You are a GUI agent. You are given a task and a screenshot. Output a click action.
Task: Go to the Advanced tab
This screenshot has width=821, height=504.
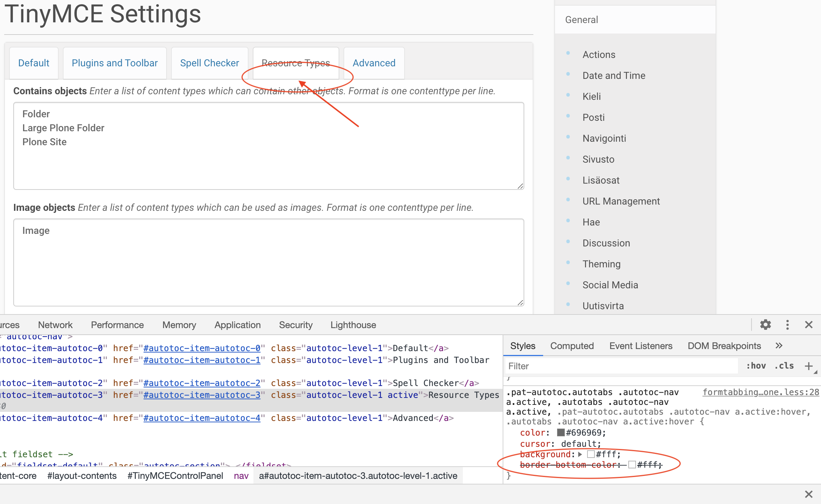374,63
